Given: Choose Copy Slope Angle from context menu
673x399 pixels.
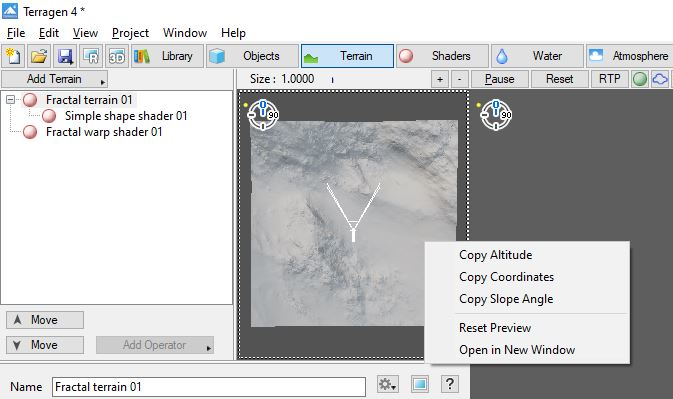Looking at the screenshot, I should coord(506,299).
